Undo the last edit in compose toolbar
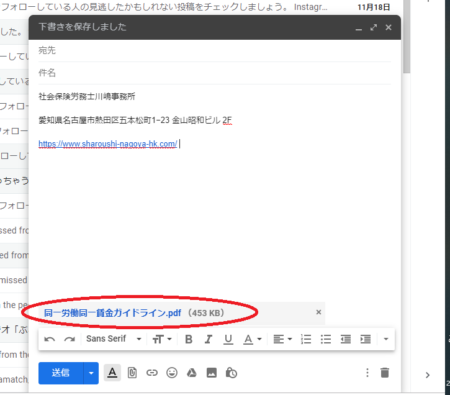The image size is (450, 395). pos(50,339)
